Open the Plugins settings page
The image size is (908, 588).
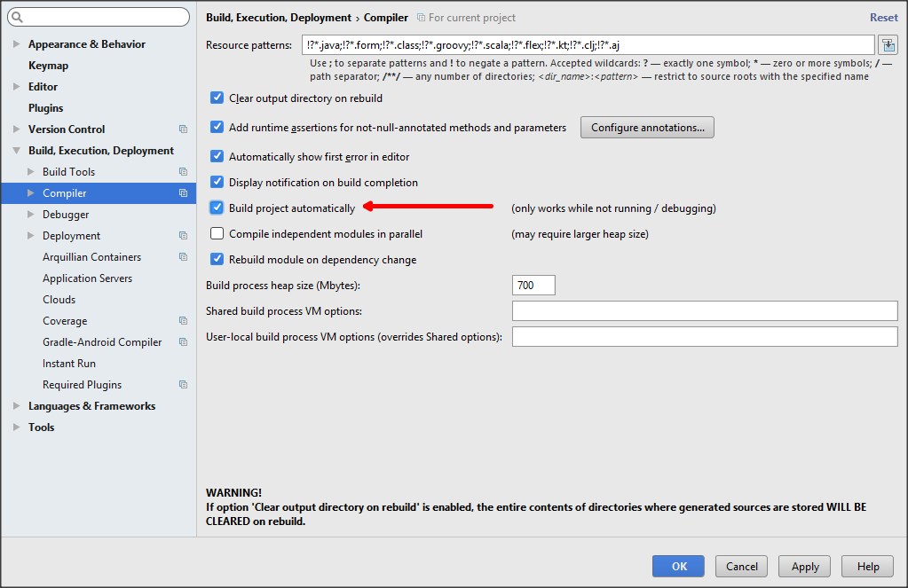pos(48,107)
